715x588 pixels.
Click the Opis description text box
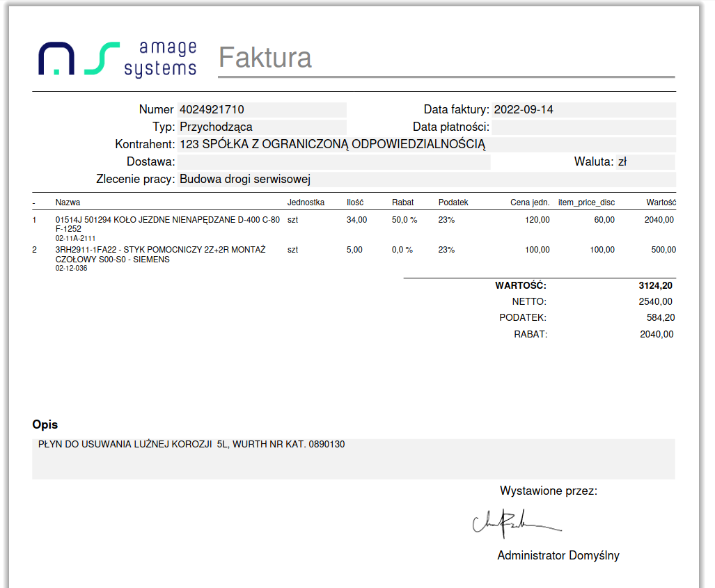point(353,459)
